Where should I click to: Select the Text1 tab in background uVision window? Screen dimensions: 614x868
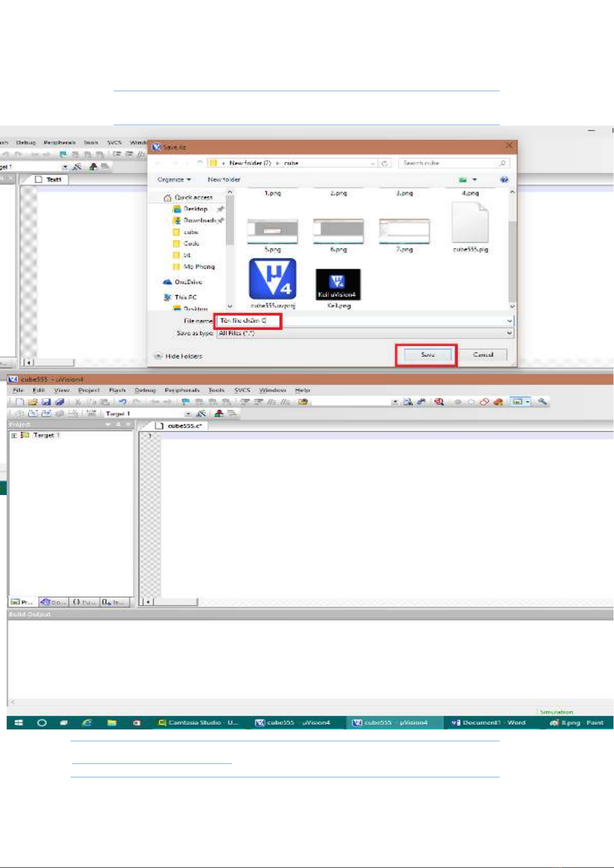tap(48, 179)
